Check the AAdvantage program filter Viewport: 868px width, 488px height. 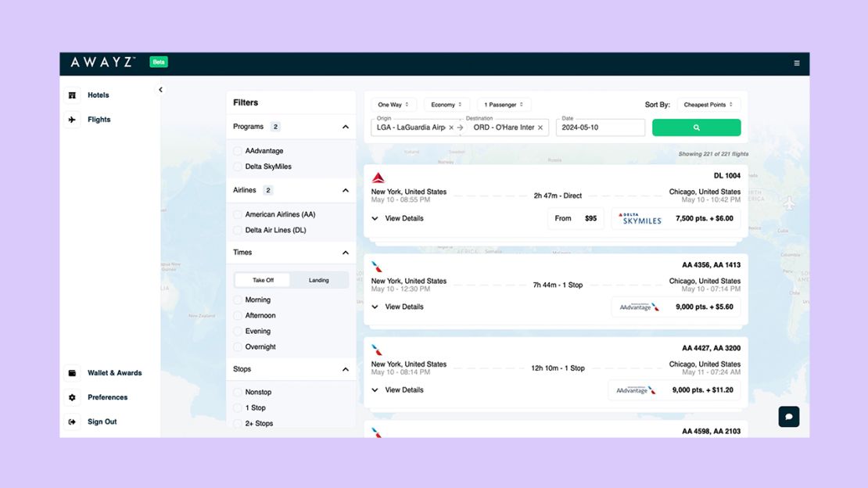238,151
